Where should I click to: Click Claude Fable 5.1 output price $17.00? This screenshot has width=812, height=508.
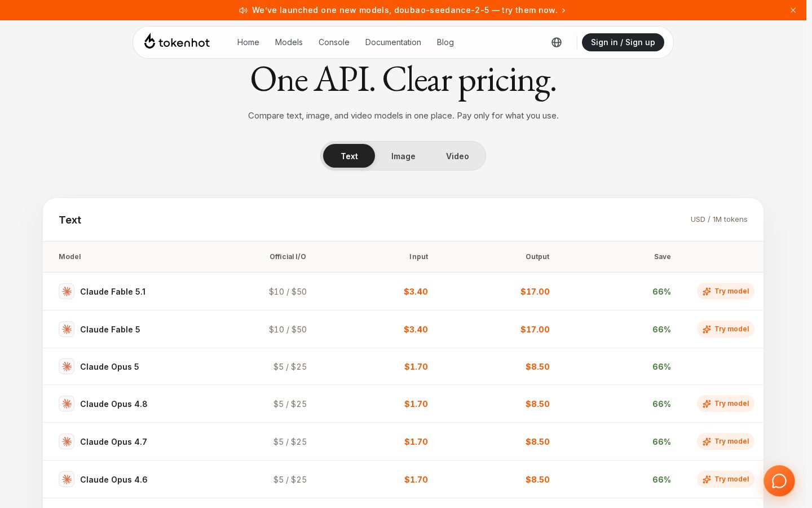pyautogui.click(x=535, y=292)
